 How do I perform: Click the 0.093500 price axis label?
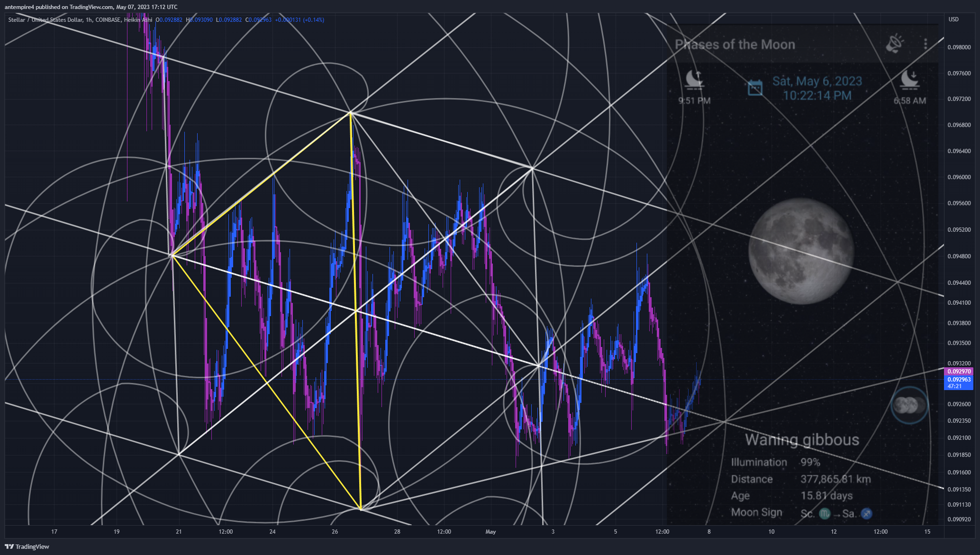[x=959, y=343]
